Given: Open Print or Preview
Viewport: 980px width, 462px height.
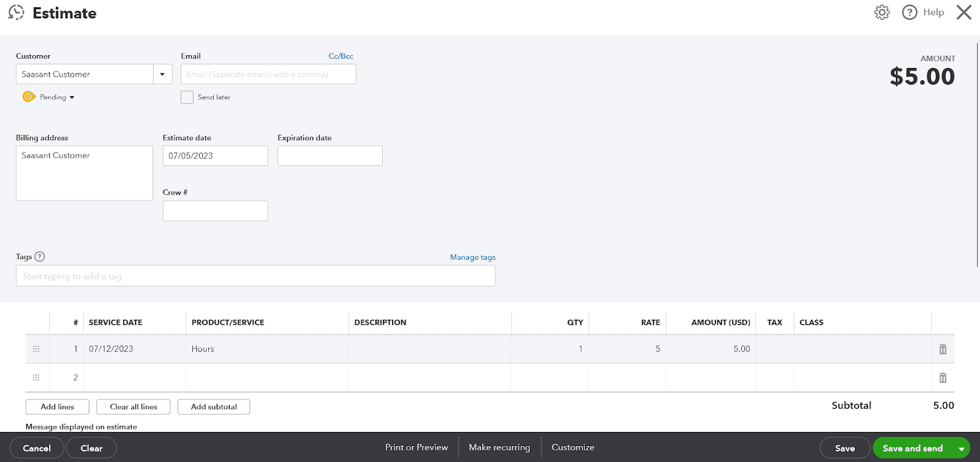Looking at the screenshot, I should [417, 447].
